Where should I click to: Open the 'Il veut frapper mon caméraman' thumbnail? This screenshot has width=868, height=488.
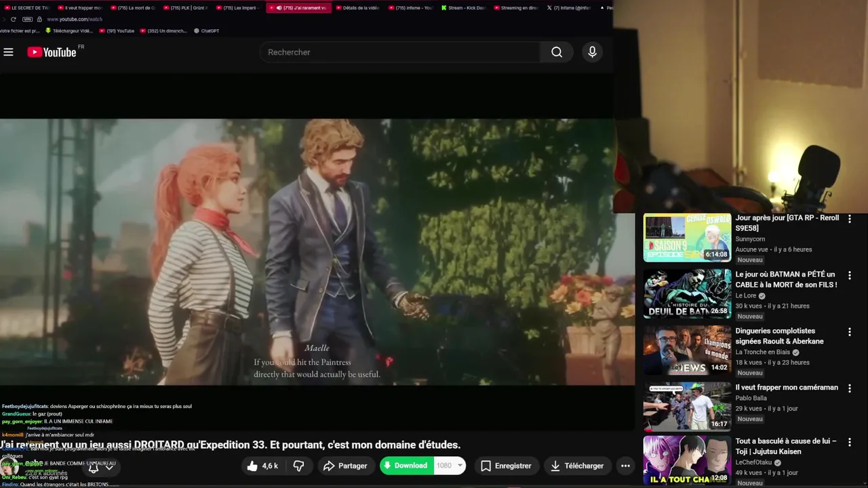pyautogui.click(x=687, y=407)
